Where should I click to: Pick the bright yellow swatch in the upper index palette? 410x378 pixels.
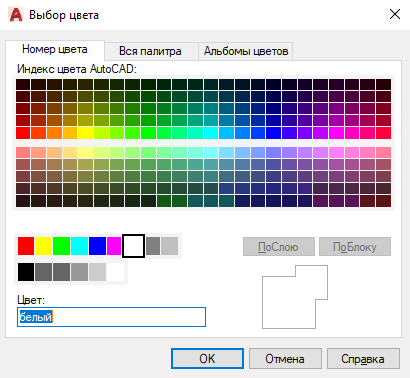pos(85,133)
